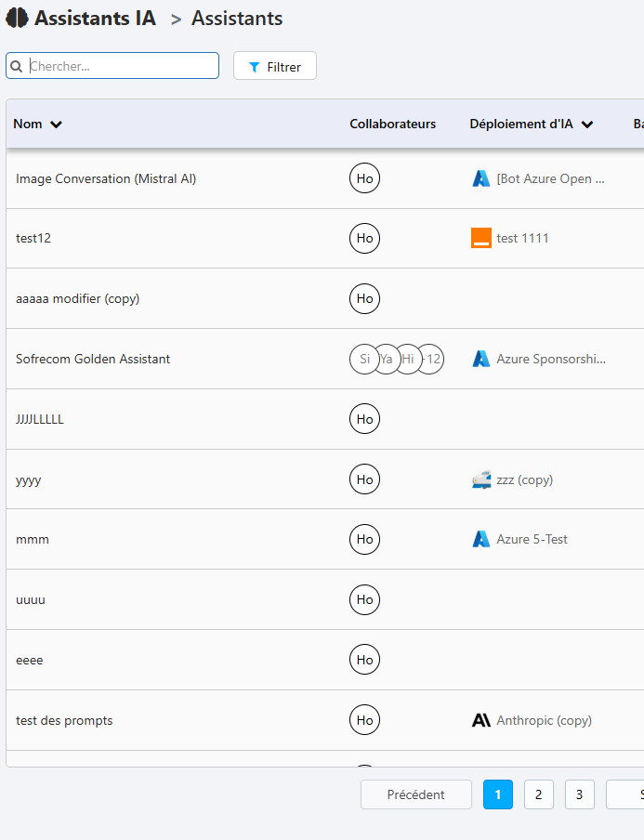Open the yyyy assistant
The image size is (644, 840).
tap(29, 480)
